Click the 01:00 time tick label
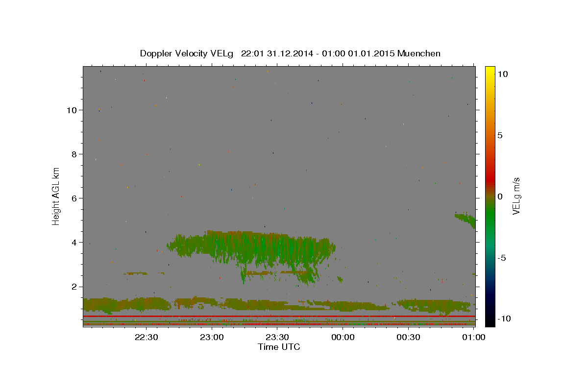 click(474, 338)
